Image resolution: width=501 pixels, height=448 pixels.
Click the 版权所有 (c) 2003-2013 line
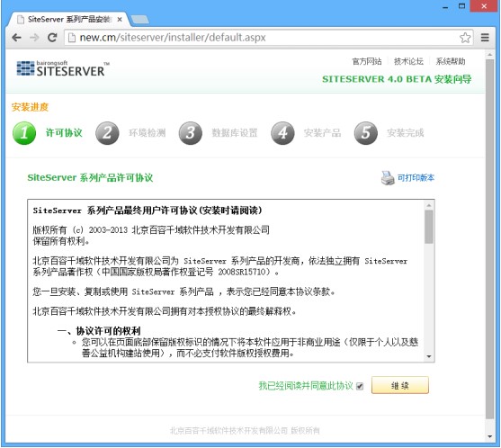pyautogui.click(x=151, y=230)
